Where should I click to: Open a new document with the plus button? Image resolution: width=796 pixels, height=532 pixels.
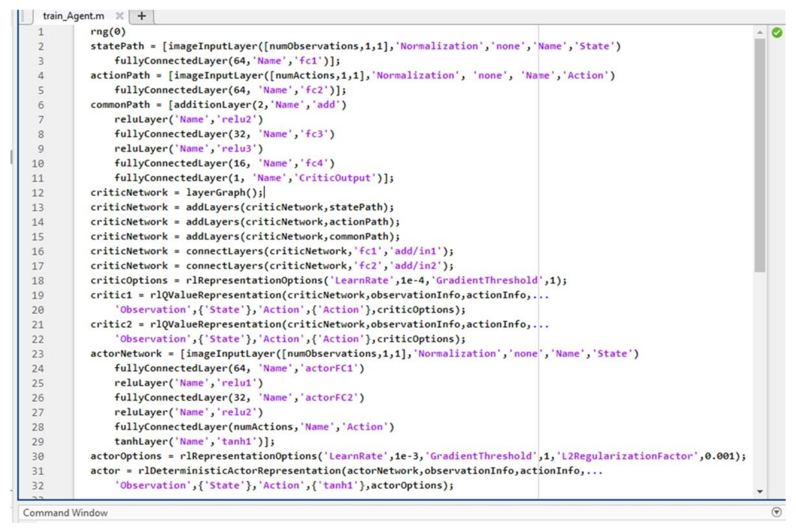[x=142, y=16]
